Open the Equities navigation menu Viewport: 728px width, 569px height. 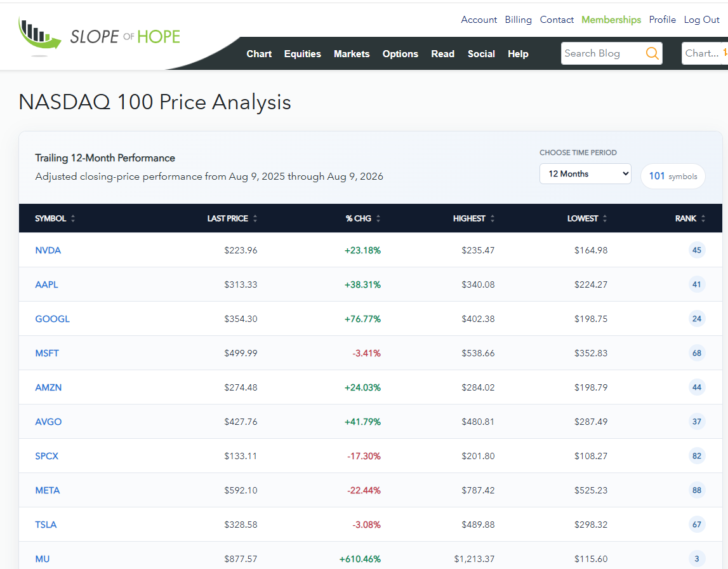(x=302, y=54)
